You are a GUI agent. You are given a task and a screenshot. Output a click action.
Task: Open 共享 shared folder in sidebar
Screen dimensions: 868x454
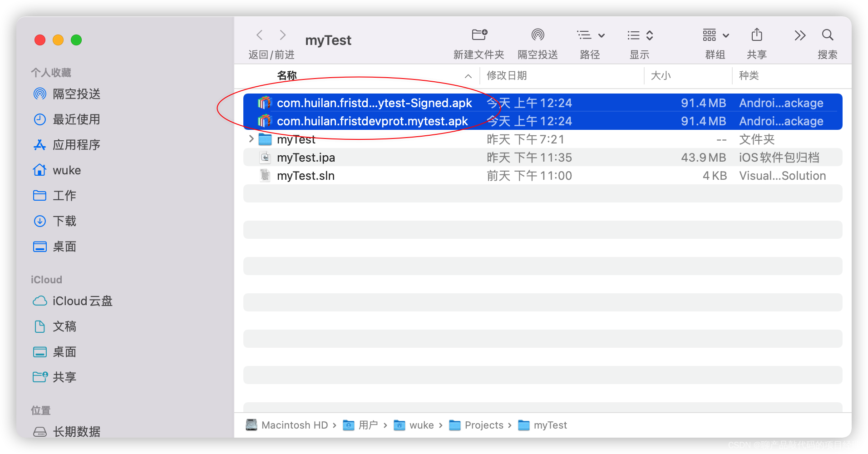(54, 377)
